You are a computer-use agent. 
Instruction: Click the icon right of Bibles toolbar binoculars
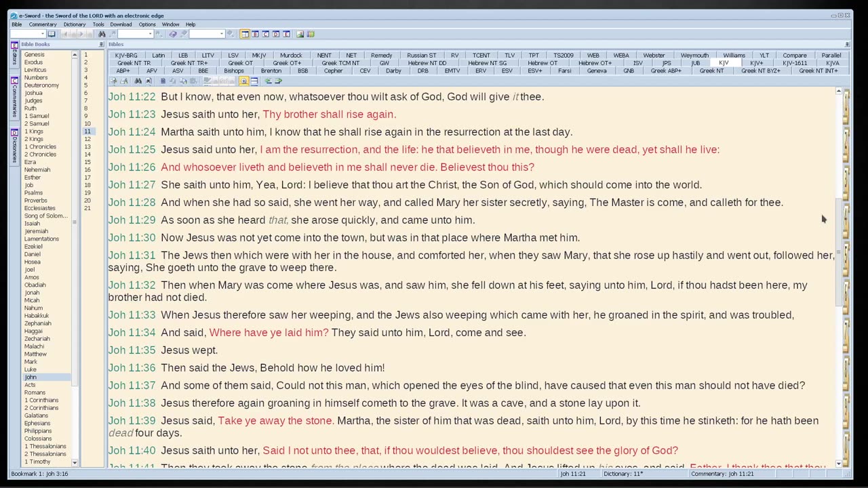click(x=149, y=81)
